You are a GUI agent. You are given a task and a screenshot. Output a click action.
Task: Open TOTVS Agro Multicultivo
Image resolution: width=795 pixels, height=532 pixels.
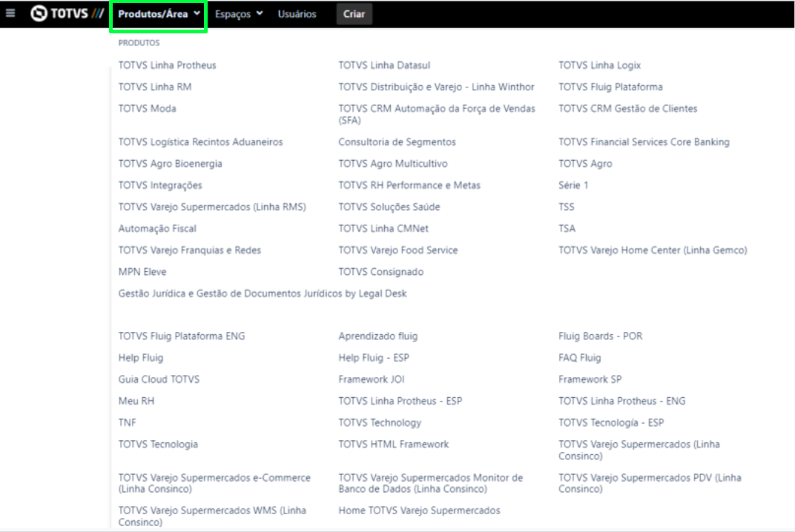click(393, 164)
